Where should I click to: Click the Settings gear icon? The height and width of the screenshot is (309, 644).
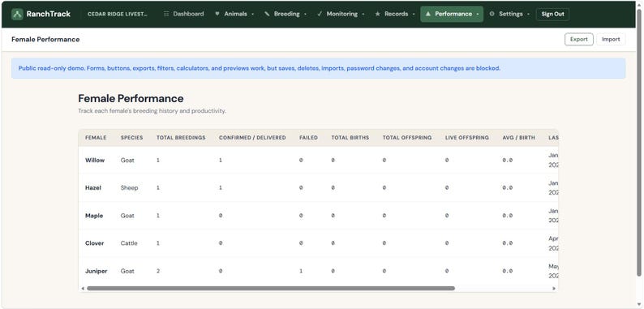pos(492,14)
